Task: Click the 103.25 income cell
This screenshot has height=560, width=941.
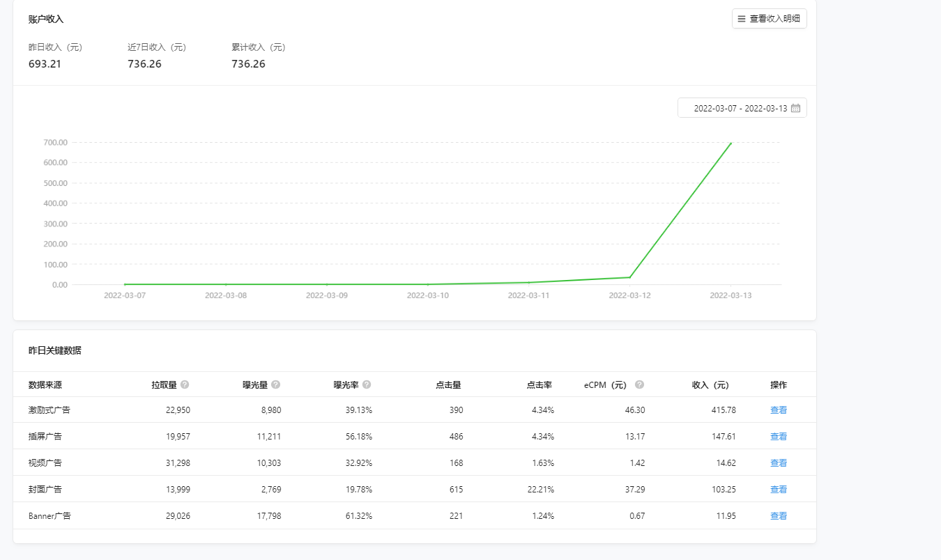Action: (724, 490)
